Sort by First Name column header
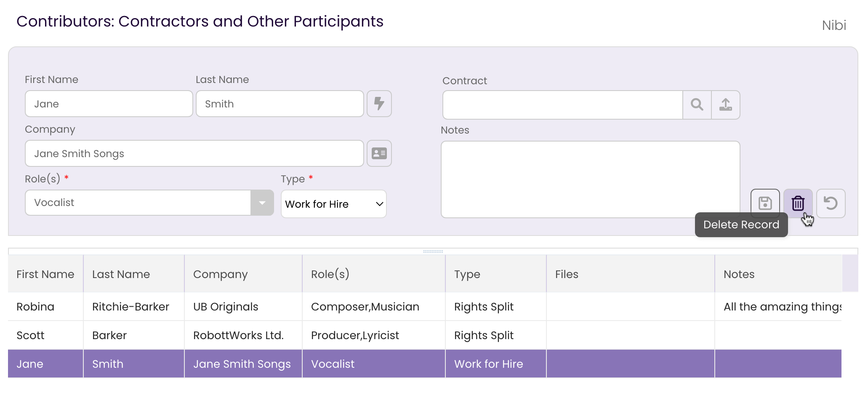 pos(45,274)
